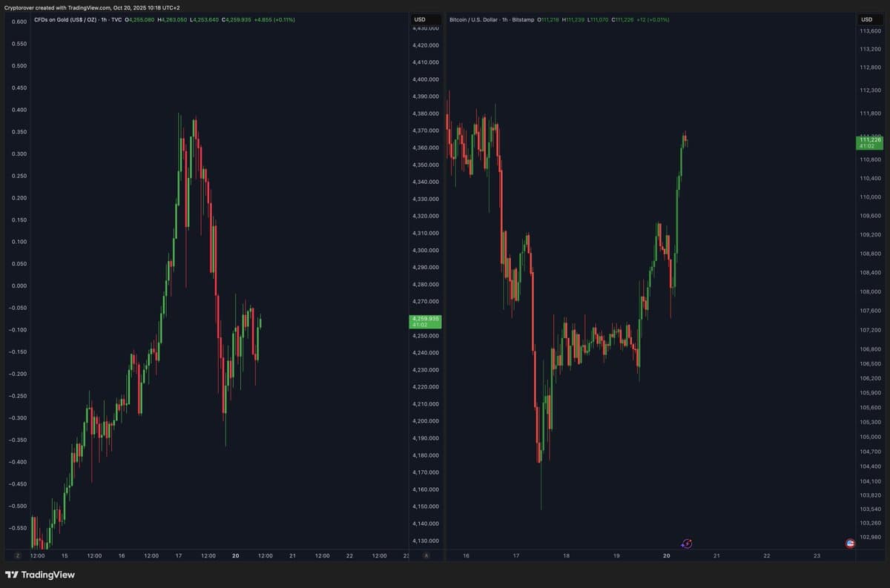Toggle auto-scale with the A icon on the time axis
The image size is (890, 588).
click(426, 555)
